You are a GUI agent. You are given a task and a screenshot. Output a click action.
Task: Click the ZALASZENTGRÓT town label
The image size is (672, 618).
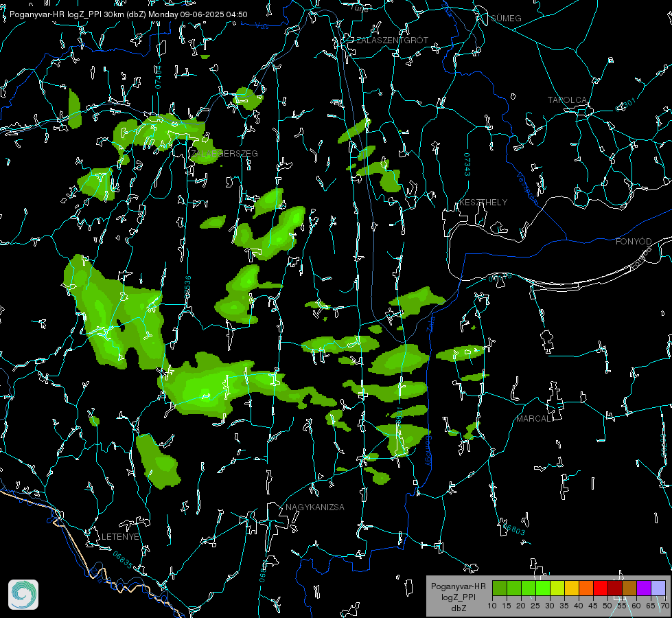tap(392, 41)
